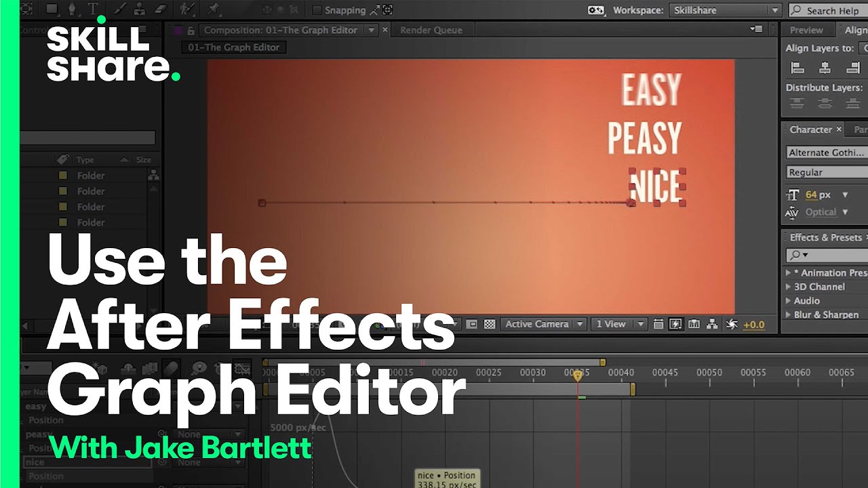Open the 1 View layout dropdown

(618, 324)
